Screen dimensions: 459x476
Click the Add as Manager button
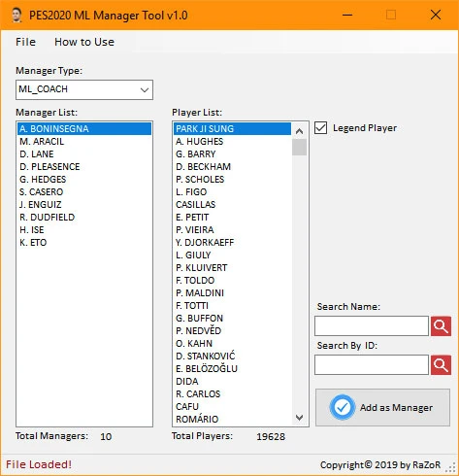coord(382,407)
